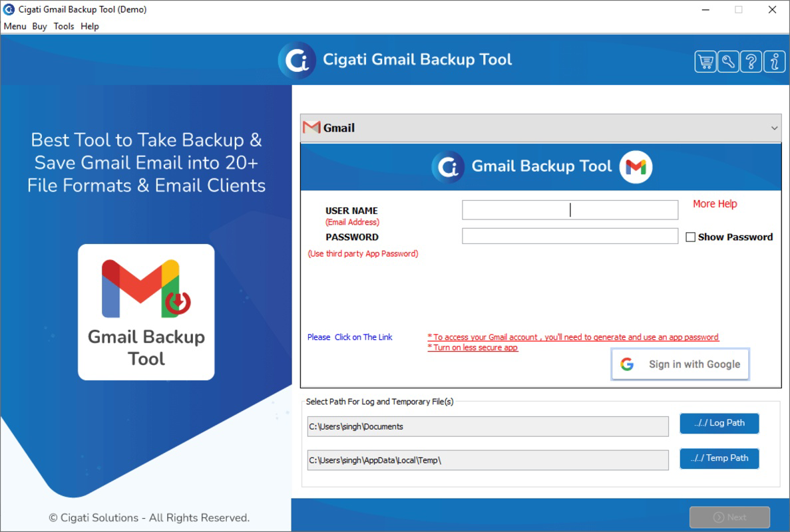The height and width of the screenshot is (532, 790).
Task: Click the Sign in with Google button
Action: pos(680,364)
